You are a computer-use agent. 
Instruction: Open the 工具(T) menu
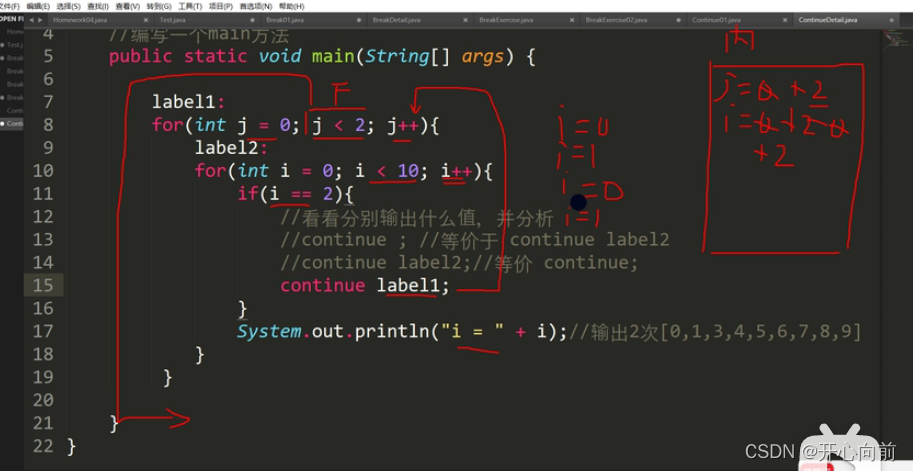coord(190,6)
